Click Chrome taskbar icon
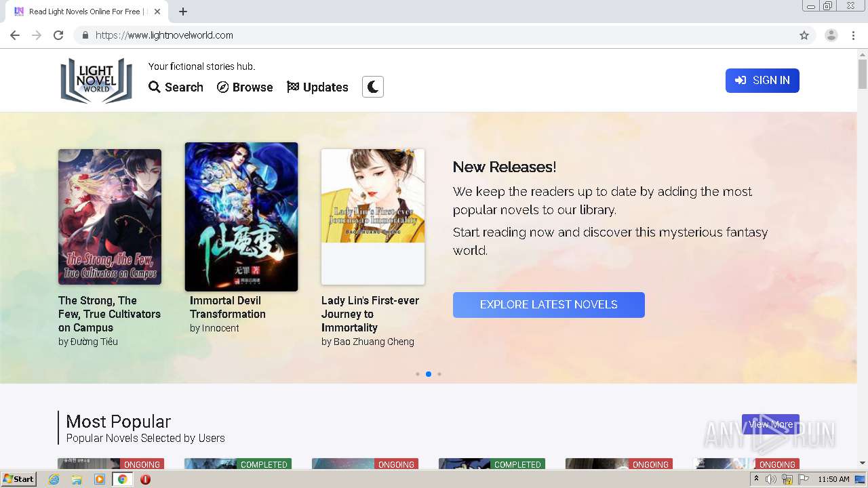The height and width of the screenshot is (488, 868). click(x=123, y=479)
